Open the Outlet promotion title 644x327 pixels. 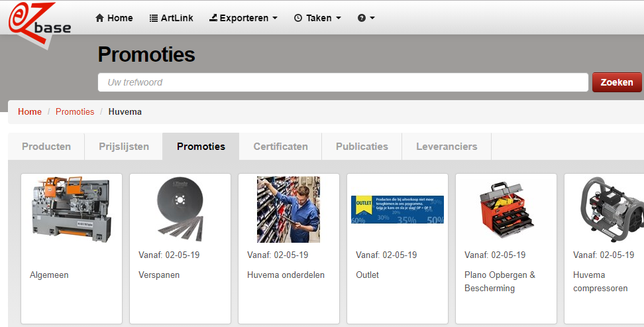367,275
